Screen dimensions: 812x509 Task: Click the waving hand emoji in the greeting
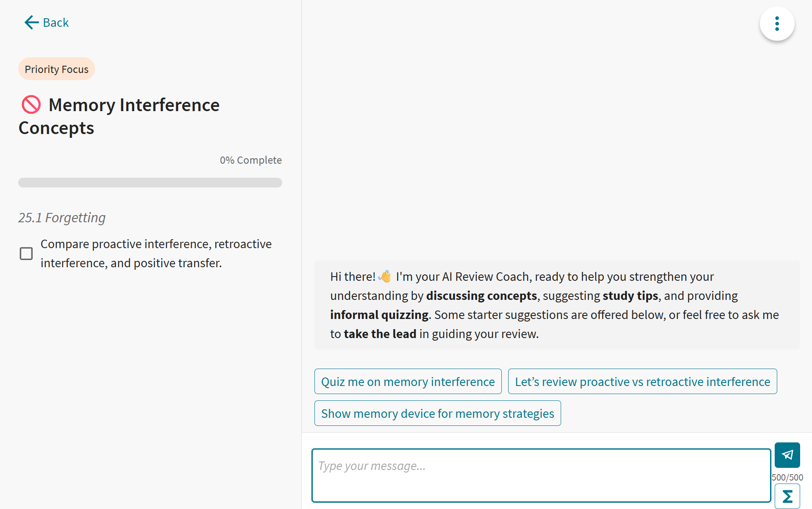(385, 276)
